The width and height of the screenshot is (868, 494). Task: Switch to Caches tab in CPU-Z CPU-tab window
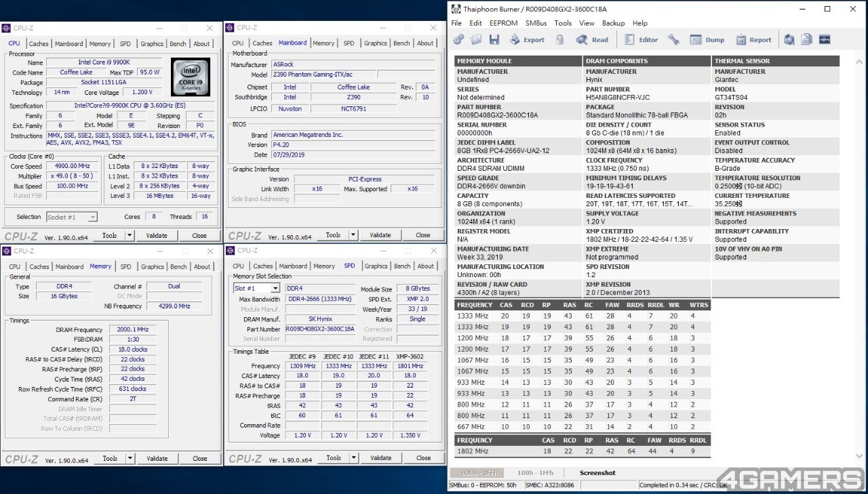click(39, 44)
